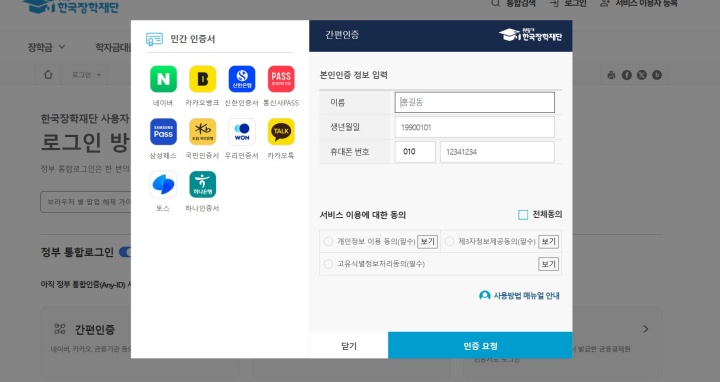Image resolution: width=720 pixels, height=382 pixels.
Task: Click the printer icon on the page
Action: [611, 75]
